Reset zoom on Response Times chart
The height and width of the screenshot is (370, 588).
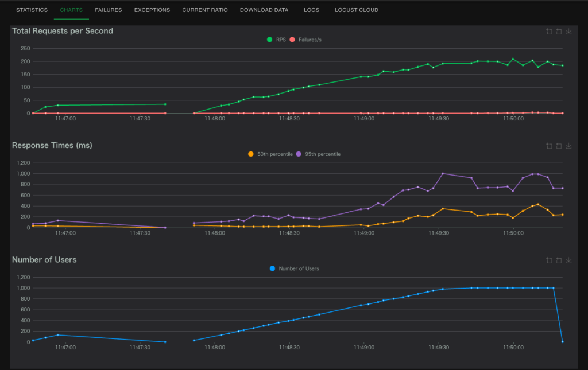[x=559, y=146]
